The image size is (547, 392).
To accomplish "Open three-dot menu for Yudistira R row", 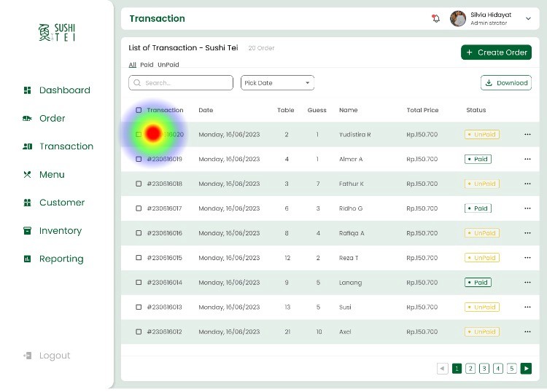I will pos(527,134).
